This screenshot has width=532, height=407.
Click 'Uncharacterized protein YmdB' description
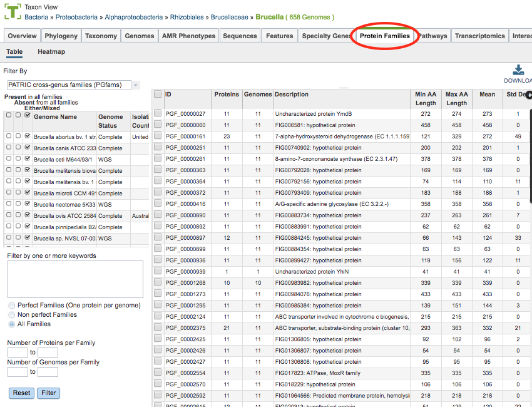coord(313,114)
